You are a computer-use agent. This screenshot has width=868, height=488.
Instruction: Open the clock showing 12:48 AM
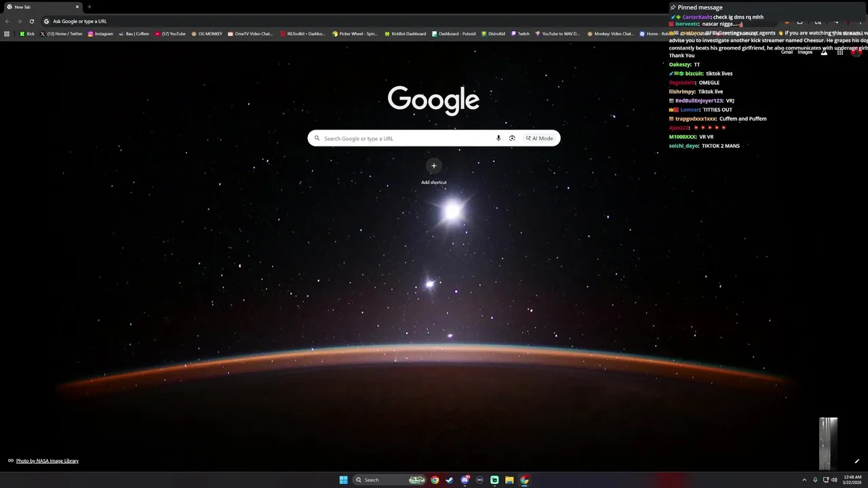[852, 480]
